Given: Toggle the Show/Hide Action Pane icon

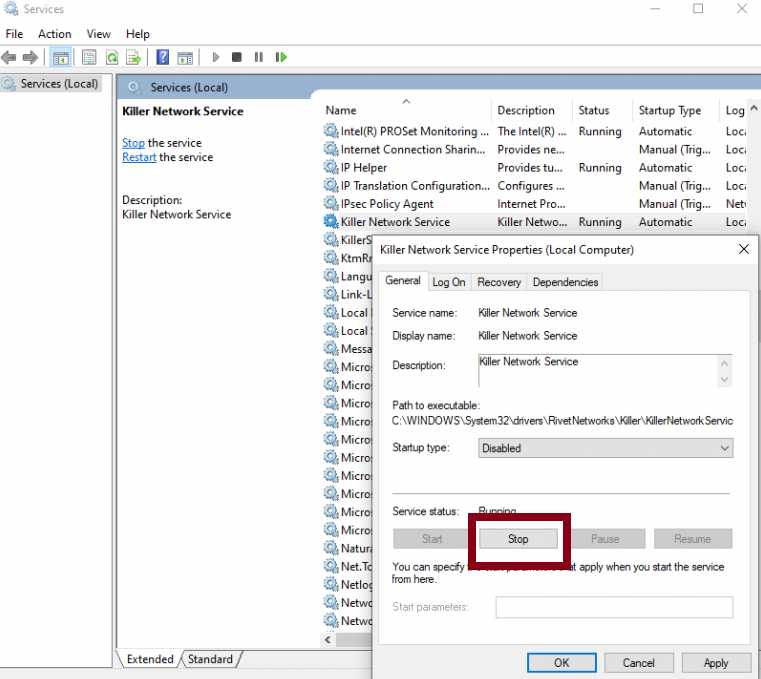Looking at the screenshot, I should click(x=185, y=58).
